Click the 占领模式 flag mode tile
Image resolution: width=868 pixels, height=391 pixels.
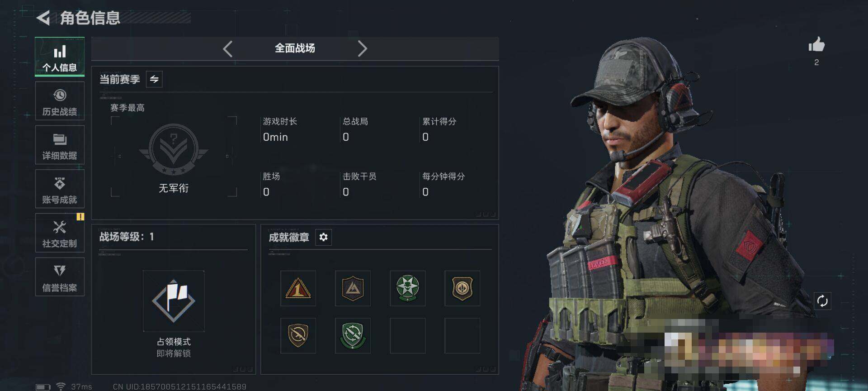[174, 301]
